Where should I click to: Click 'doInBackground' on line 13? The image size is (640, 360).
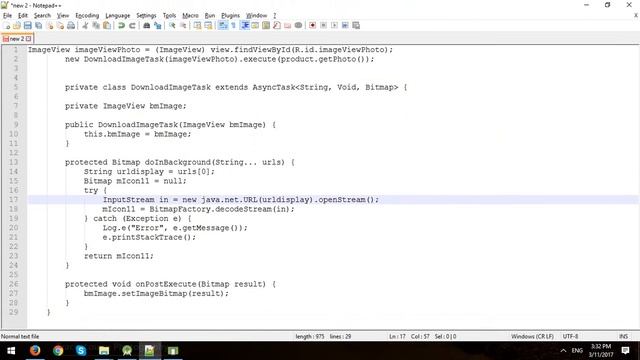click(178, 162)
